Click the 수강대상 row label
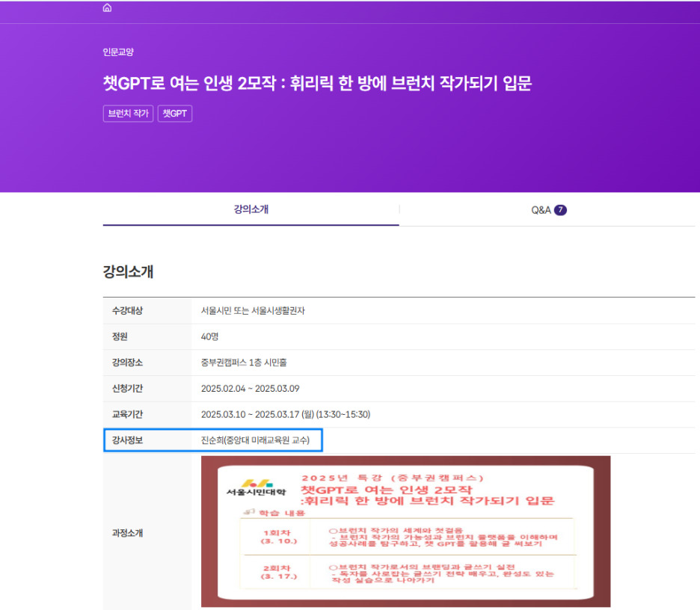This screenshot has width=700, height=610. click(127, 310)
